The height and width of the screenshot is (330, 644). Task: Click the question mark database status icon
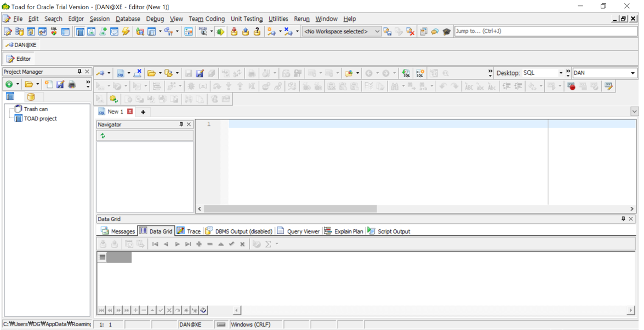tap(257, 32)
